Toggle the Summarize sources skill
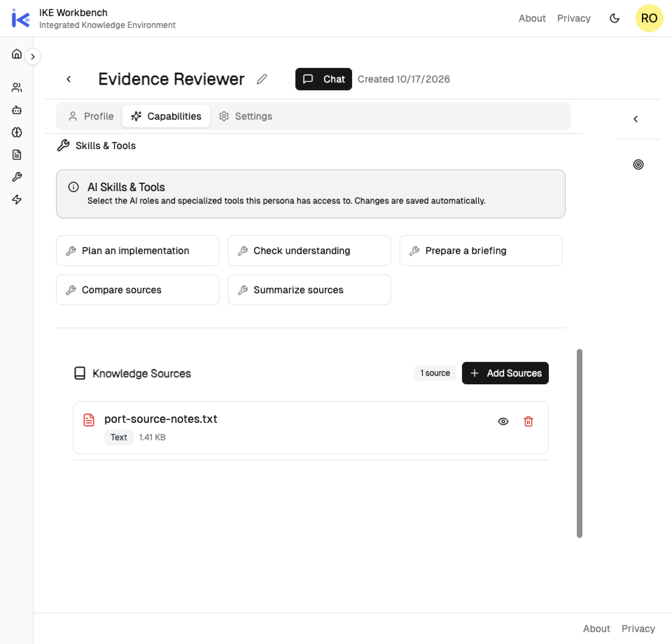Viewport: 672px width, 644px height. (309, 290)
